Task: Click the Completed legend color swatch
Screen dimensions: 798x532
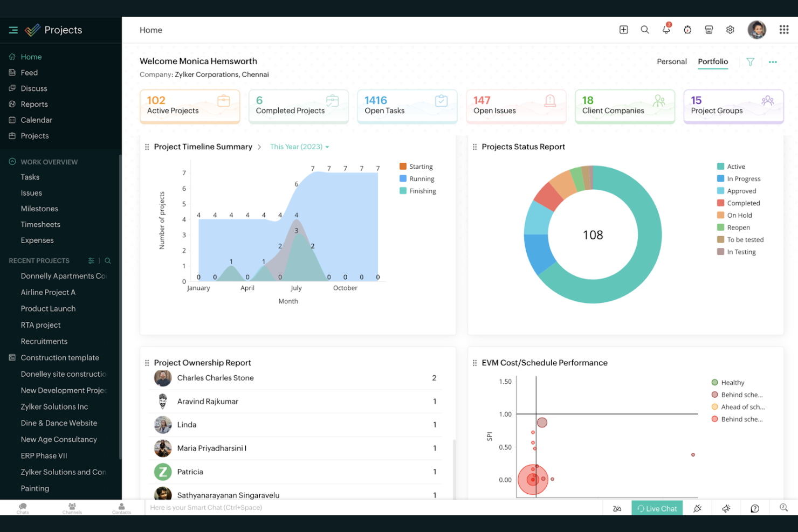Action: (719, 203)
